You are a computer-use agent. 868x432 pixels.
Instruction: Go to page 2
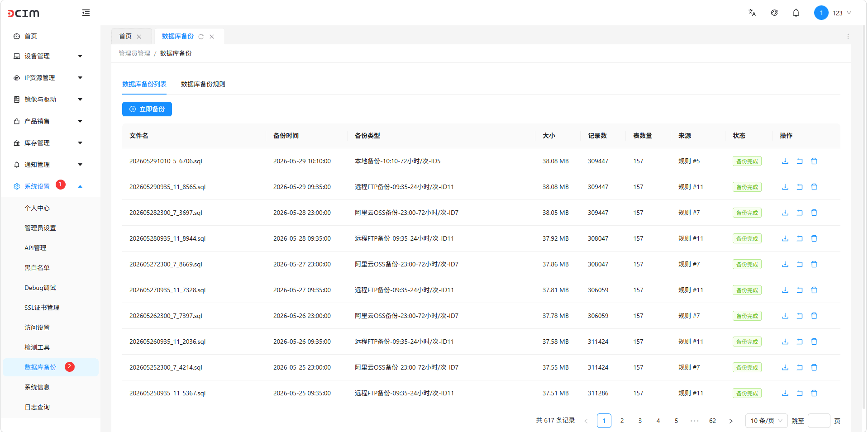click(622, 421)
